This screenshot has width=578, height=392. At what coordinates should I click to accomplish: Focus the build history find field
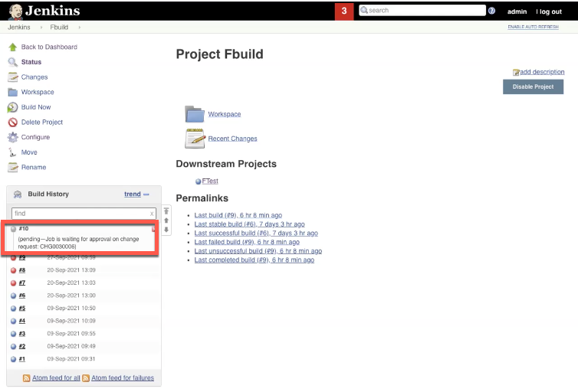[x=84, y=214]
